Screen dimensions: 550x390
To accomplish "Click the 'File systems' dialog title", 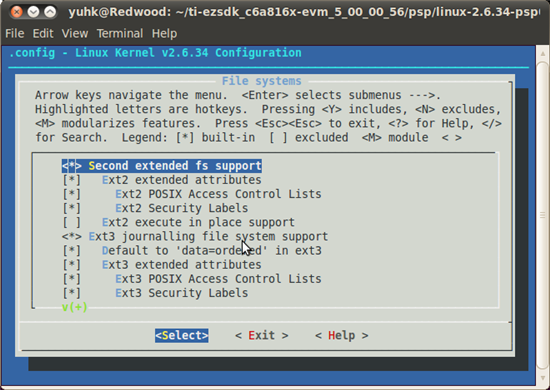I will (x=262, y=81).
